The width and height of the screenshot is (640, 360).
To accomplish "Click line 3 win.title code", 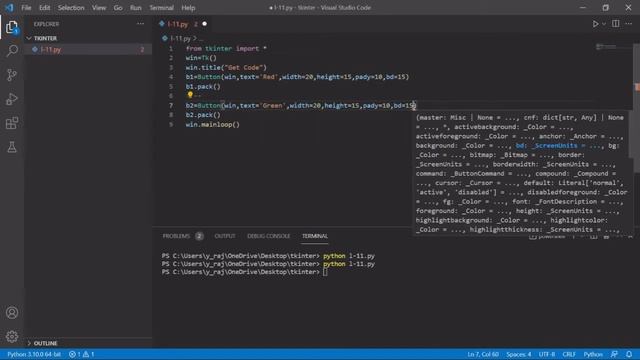I will [x=226, y=67].
